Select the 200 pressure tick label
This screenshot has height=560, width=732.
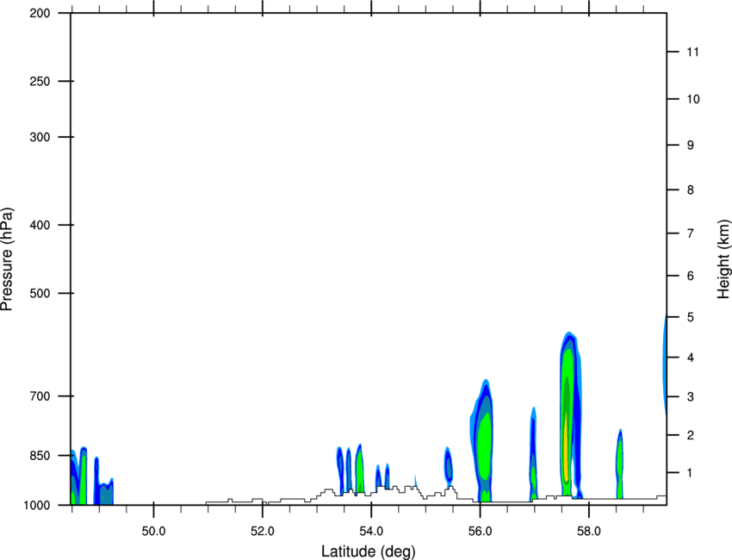click(40, 13)
